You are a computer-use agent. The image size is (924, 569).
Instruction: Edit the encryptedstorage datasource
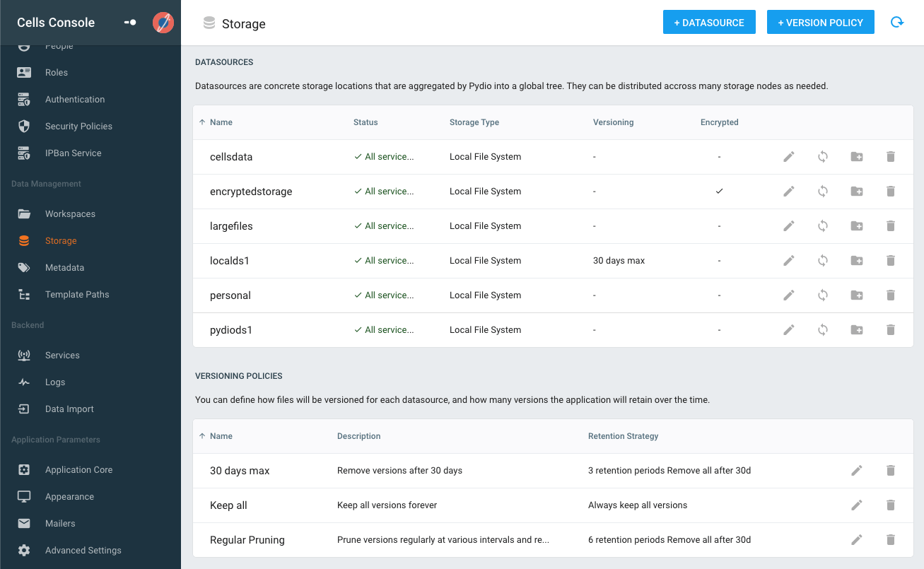click(789, 192)
